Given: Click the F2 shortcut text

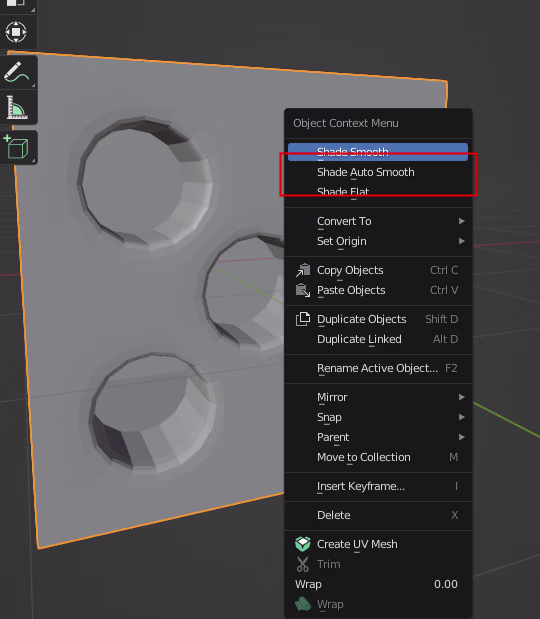Looking at the screenshot, I should pos(451,368).
